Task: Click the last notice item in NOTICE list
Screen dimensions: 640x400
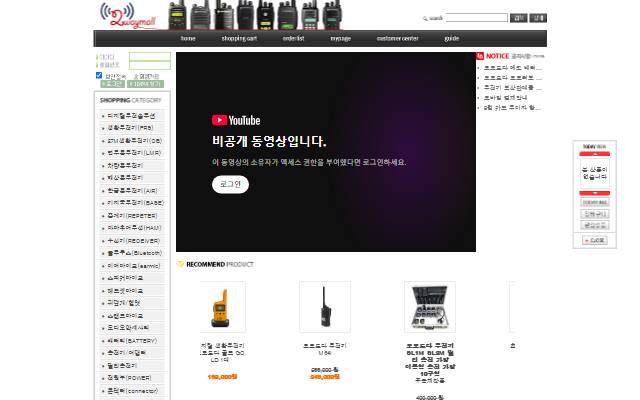Action: click(x=512, y=108)
